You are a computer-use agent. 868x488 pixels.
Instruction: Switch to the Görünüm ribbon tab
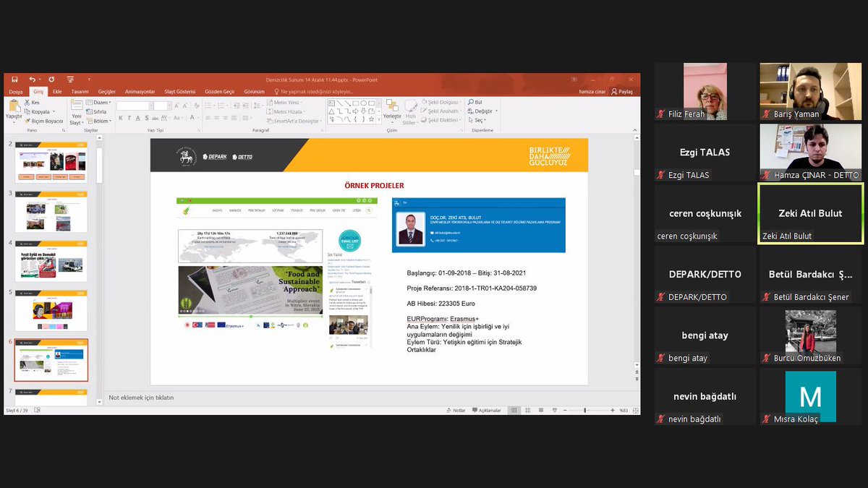[x=254, y=92]
